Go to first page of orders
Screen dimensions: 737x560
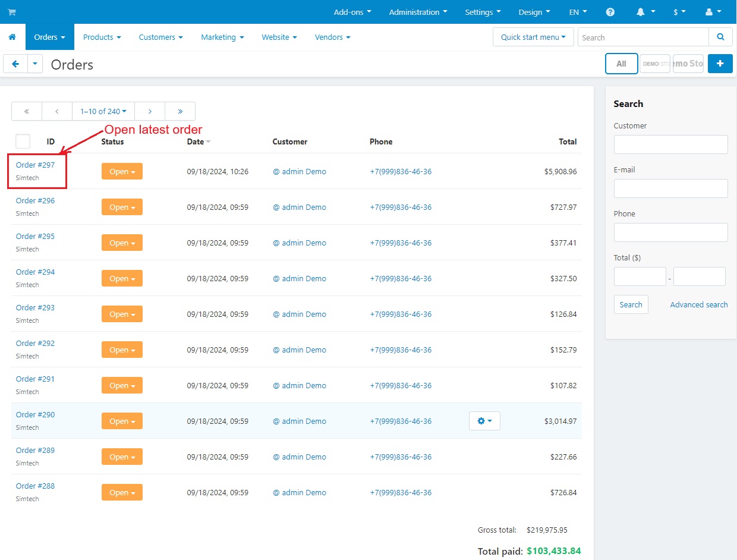pyautogui.click(x=27, y=111)
